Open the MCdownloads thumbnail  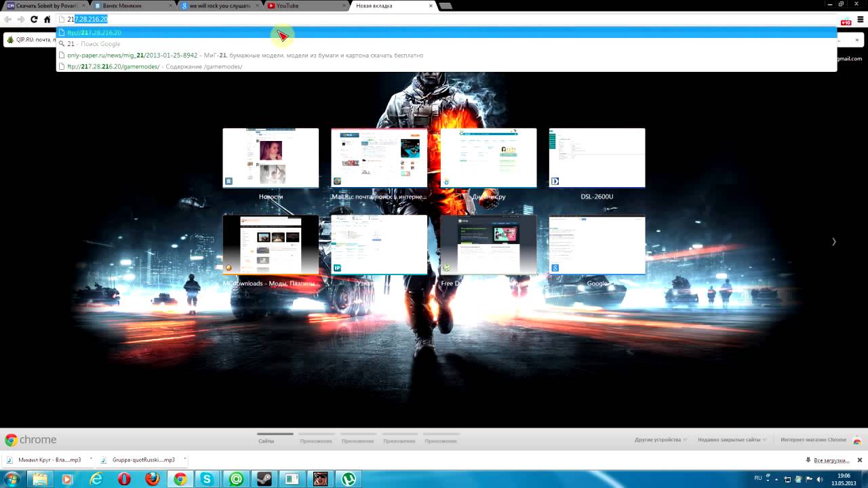click(x=271, y=245)
